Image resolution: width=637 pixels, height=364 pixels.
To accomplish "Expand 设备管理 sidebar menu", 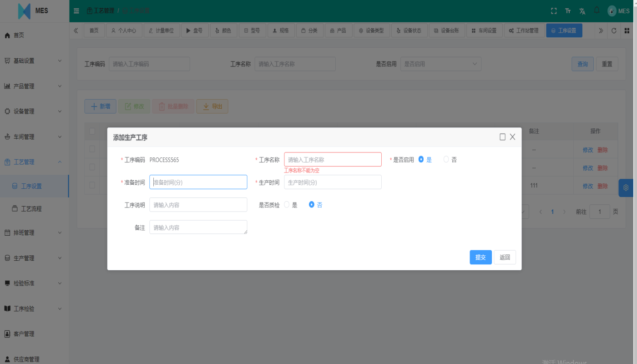I will coord(35,111).
